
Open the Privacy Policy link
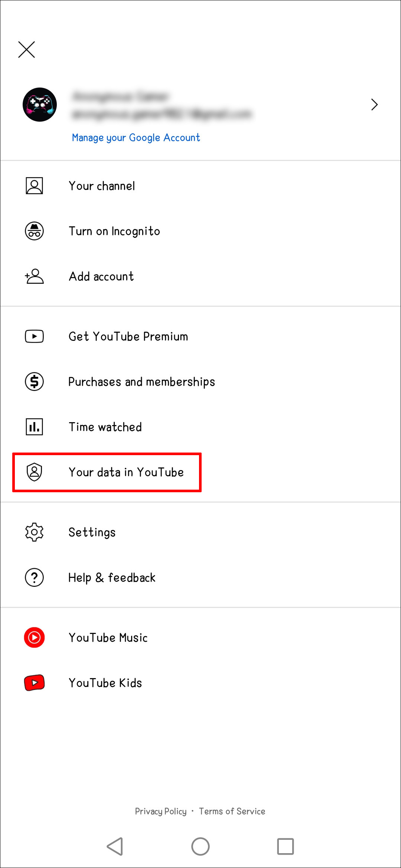(160, 811)
